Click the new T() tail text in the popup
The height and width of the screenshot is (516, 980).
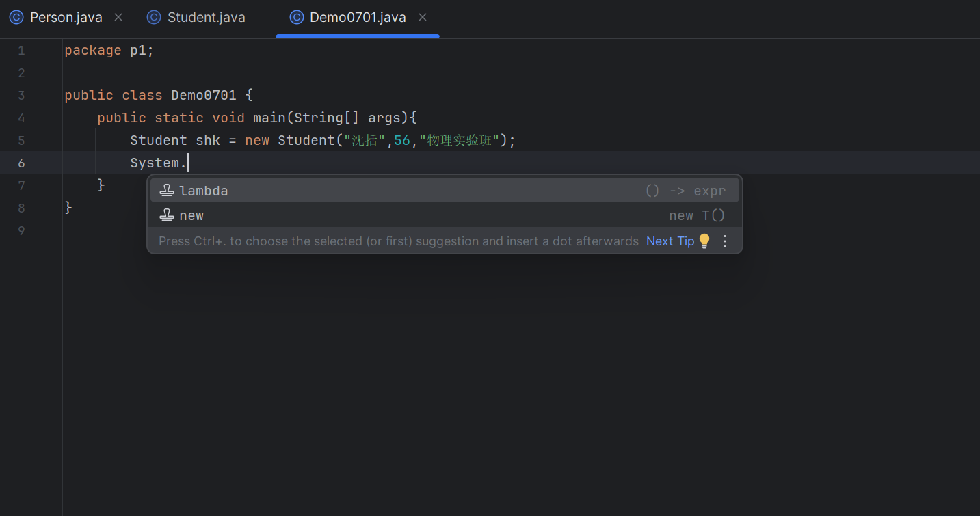click(696, 215)
